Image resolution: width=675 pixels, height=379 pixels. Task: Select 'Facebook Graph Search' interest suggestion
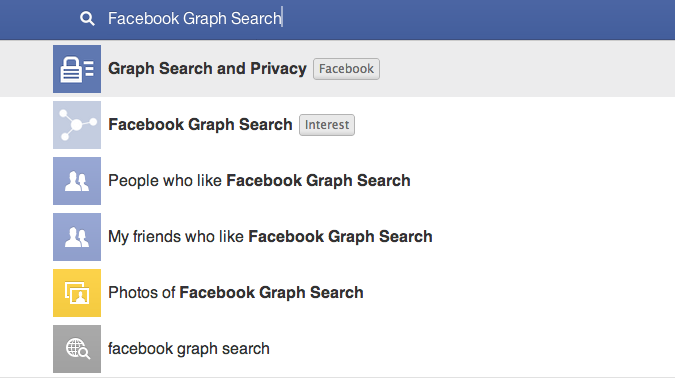click(x=200, y=124)
